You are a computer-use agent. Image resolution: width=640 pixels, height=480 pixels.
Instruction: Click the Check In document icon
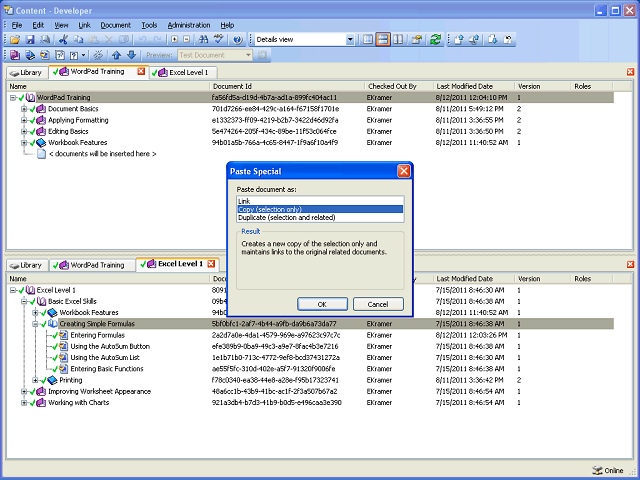pos(459,40)
